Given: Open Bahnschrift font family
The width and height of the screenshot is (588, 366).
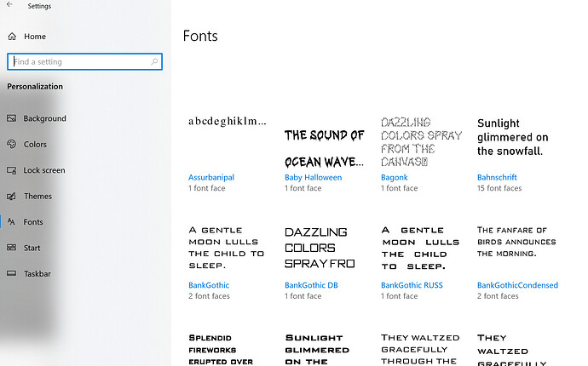Looking at the screenshot, I should tap(498, 178).
